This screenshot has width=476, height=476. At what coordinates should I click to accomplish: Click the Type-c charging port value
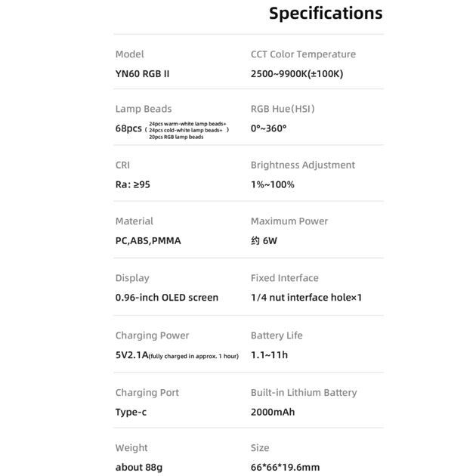click(x=131, y=412)
